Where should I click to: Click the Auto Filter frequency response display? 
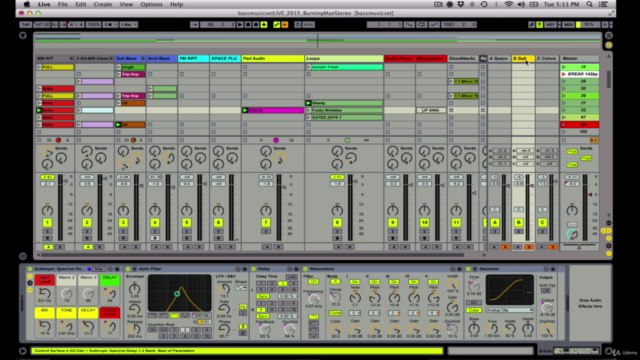179,293
